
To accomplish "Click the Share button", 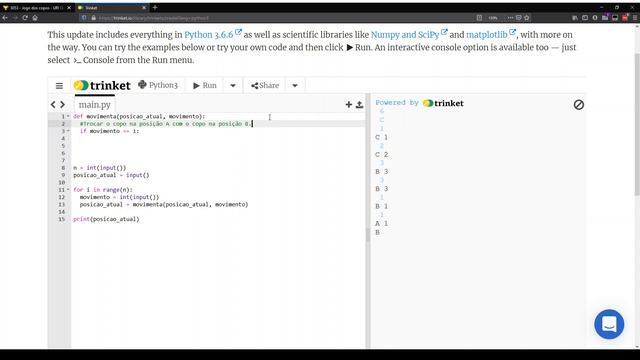I will 265,85.
